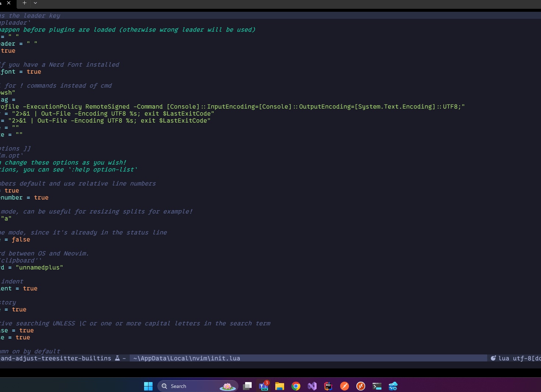This screenshot has width=541, height=392.
Task: Click the "a" string value
Action: pos(6,219)
